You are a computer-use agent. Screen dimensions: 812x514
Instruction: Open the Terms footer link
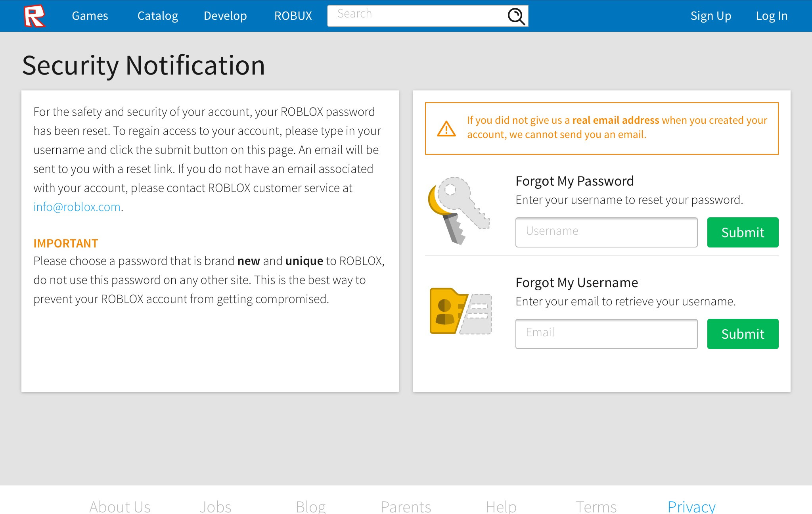pos(596,507)
